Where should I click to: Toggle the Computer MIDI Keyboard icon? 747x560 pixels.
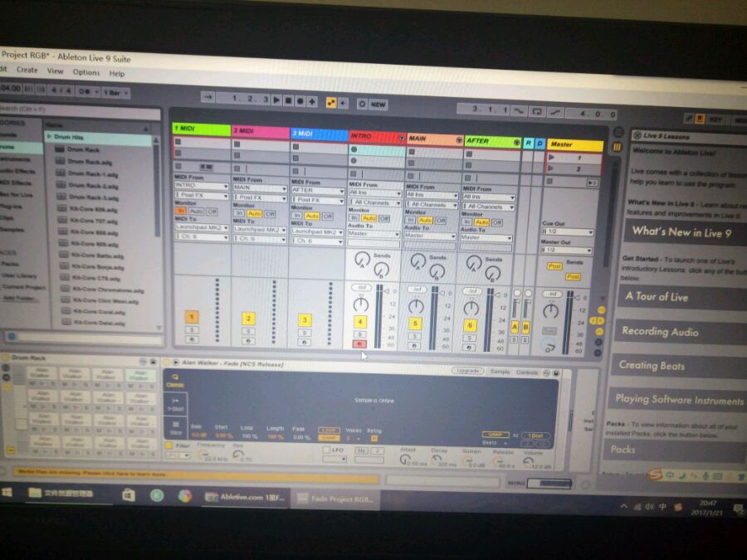coord(700,119)
